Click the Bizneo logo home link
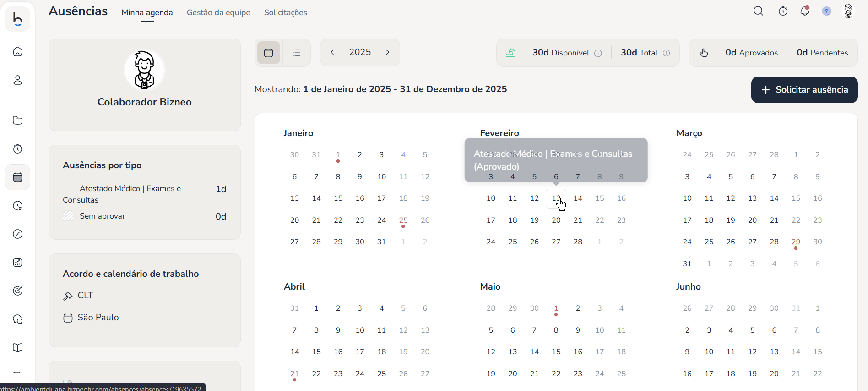Screen dimensions: 868x391 [18, 19]
